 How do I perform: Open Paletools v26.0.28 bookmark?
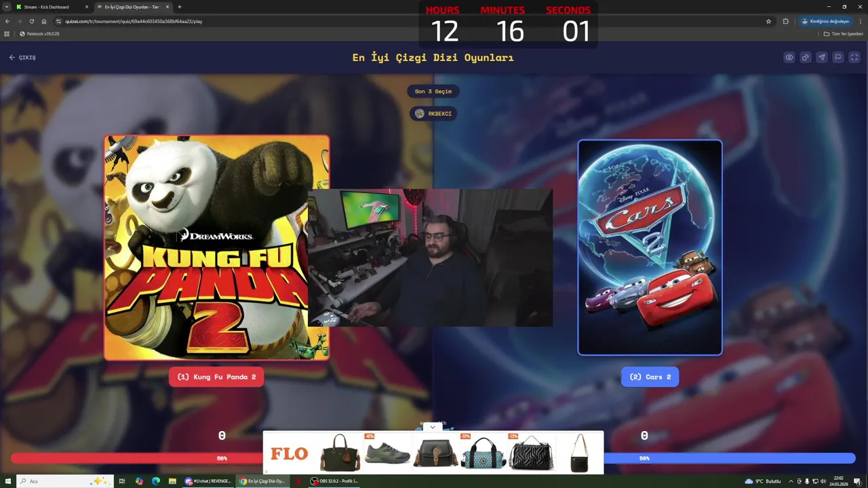[x=39, y=33]
